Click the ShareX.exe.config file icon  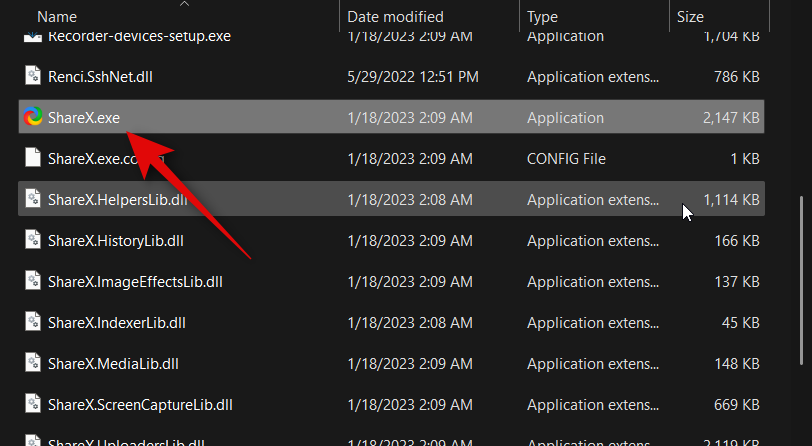click(x=33, y=158)
